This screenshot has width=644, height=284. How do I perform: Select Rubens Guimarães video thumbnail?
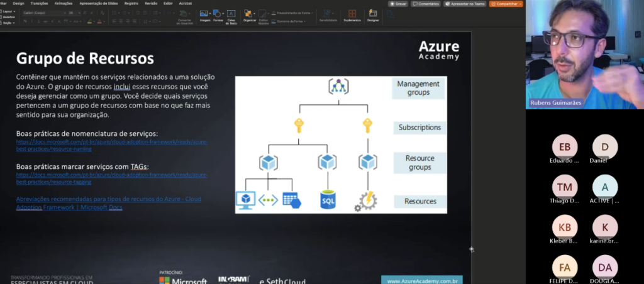pyautogui.click(x=584, y=55)
